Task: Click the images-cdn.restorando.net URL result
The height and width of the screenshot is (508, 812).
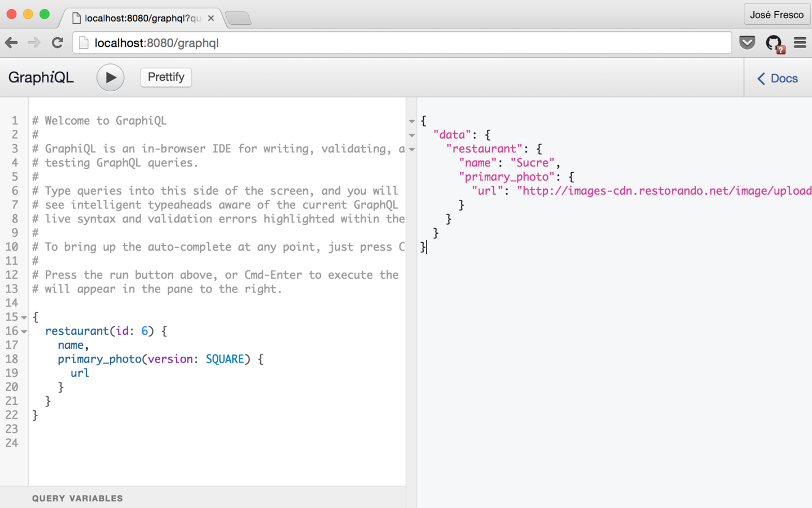Action: [x=664, y=191]
